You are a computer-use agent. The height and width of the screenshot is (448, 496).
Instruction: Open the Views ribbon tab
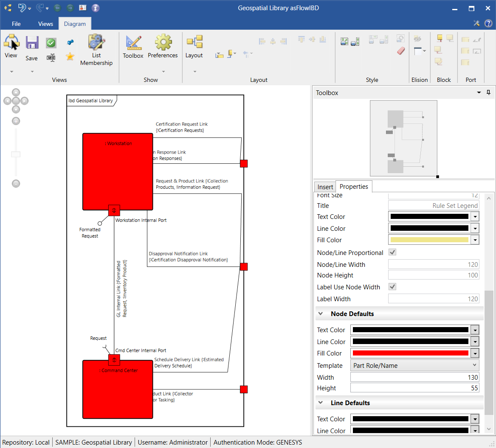[45, 24]
